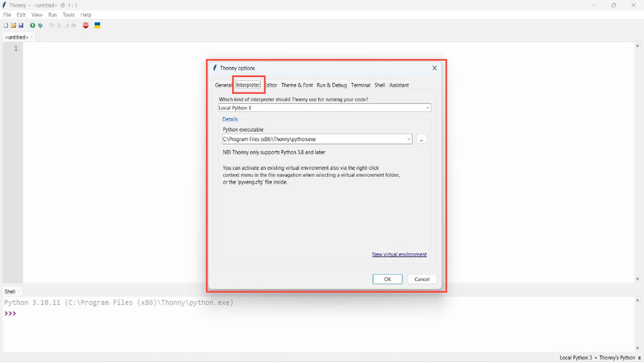The image size is (644, 362).
Task: Click the Ukraine flag support icon
Action: [97, 25]
